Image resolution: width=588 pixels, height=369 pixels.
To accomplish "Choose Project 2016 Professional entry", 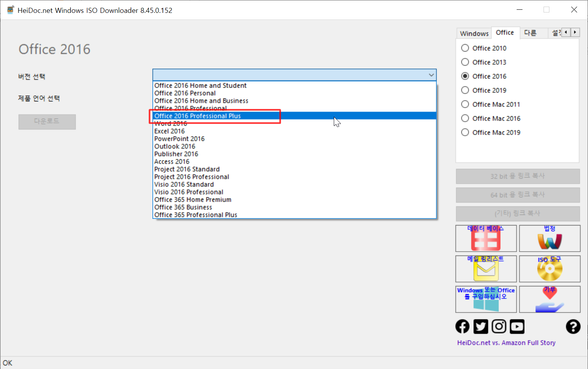I will click(x=295, y=177).
